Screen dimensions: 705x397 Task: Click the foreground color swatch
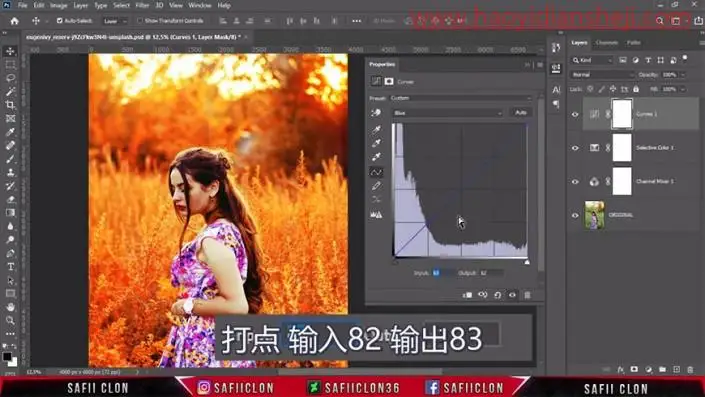click(x=7, y=357)
